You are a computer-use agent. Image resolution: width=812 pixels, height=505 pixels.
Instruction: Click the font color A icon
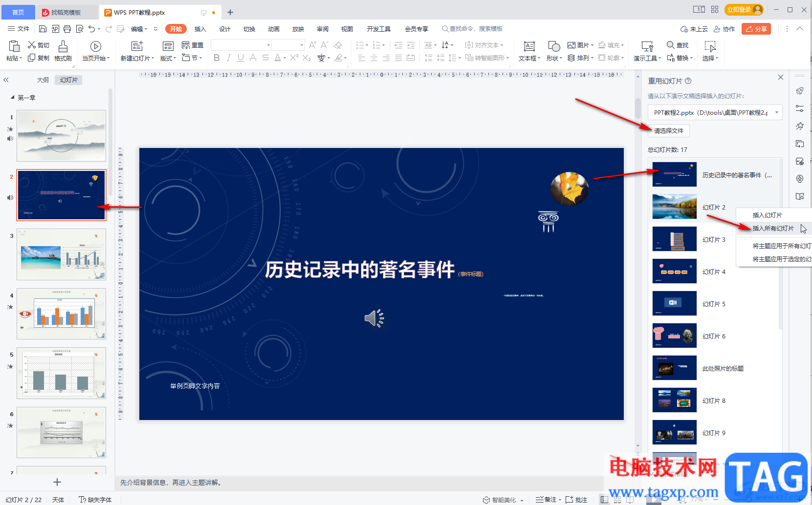[x=277, y=58]
